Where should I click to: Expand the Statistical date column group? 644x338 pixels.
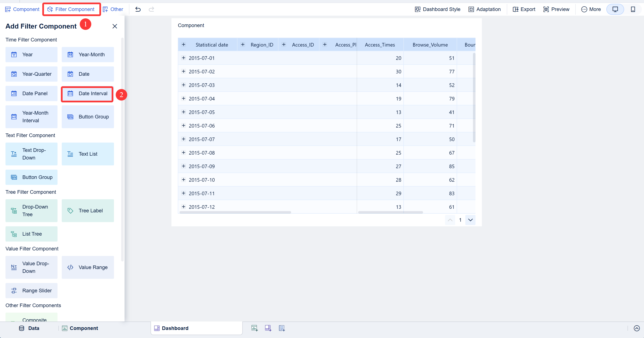(184, 45)
